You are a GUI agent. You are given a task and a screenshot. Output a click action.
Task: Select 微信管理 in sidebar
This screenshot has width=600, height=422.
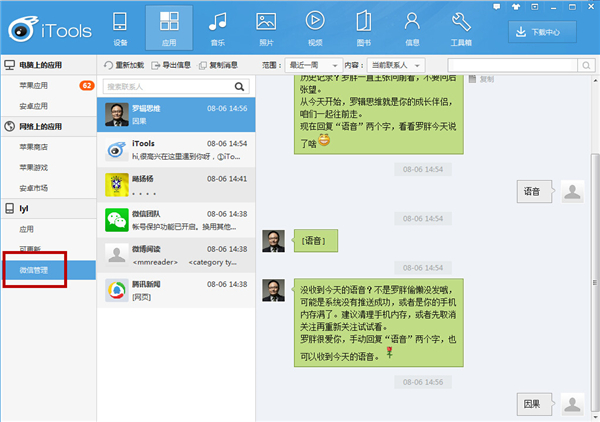pos(48,270)
